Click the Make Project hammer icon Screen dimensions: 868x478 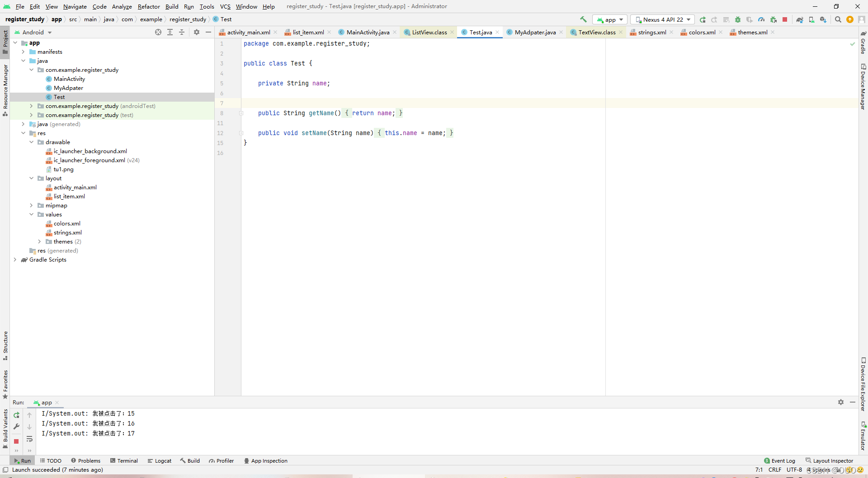584,19
